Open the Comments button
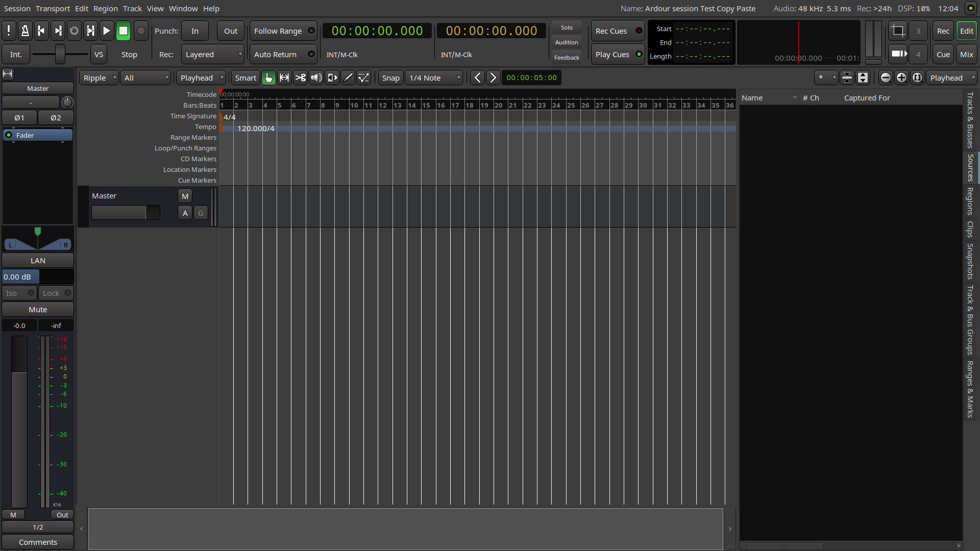The width and height of the screenshot is (980, 551). click(x=38, y=542)
